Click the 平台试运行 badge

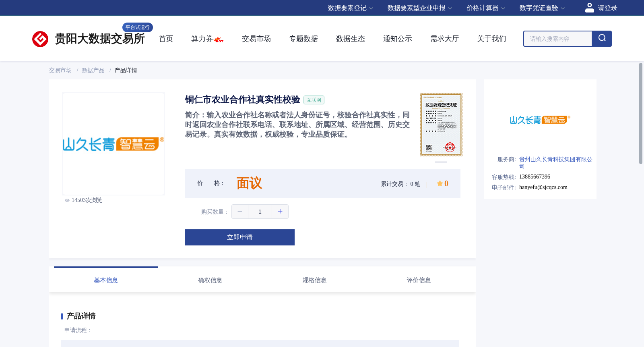[138, 27]
